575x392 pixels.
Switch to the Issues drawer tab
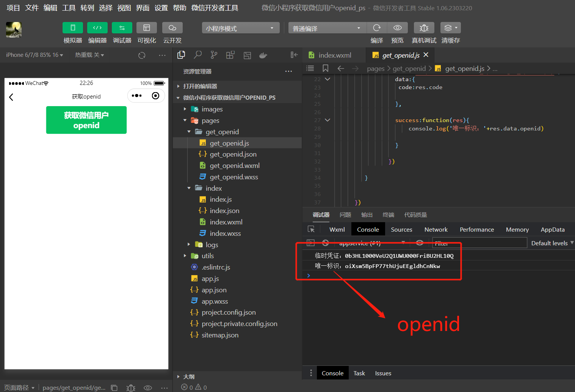[x=383, y=373]
